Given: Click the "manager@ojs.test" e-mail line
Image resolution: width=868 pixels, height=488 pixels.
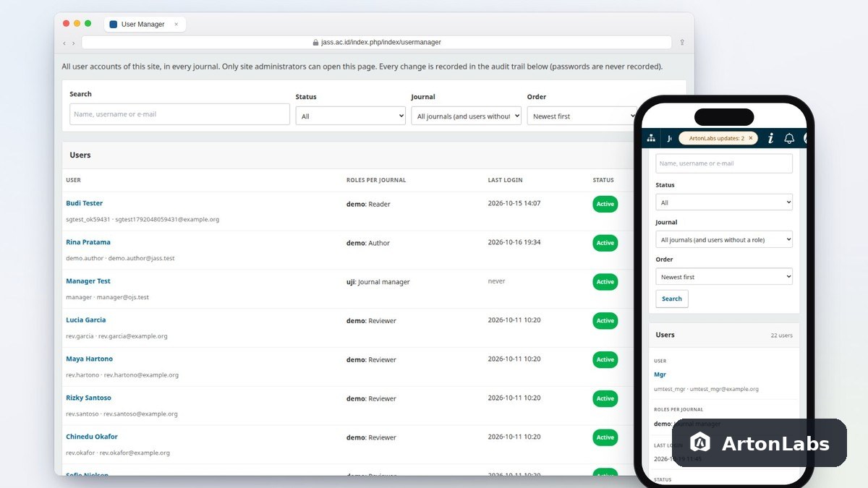Looking at the screenshot, I should pyautogui.click(x=123, y=297).
